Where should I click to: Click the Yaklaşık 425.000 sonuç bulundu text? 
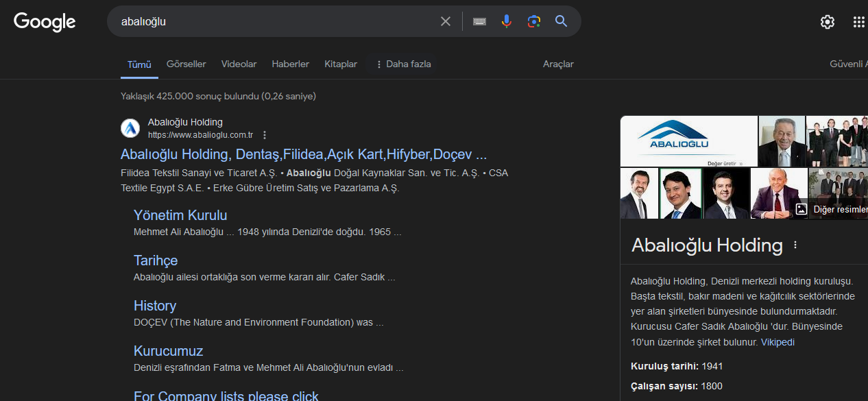coord(218,96)
